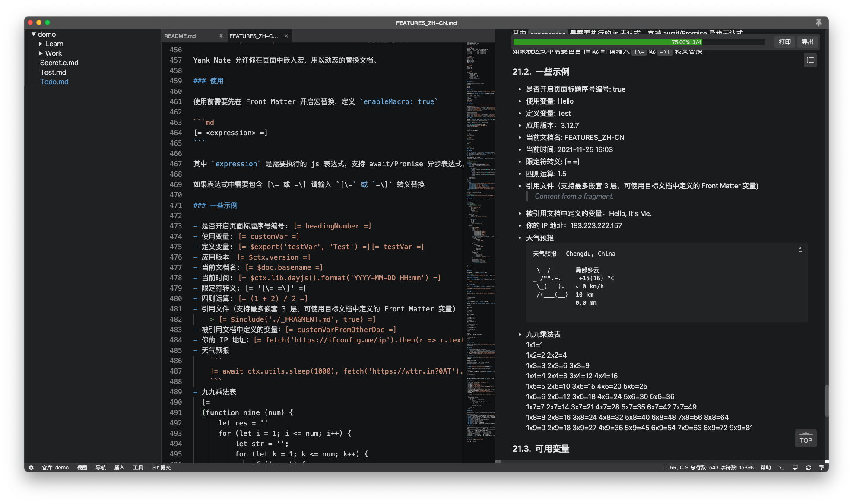Click the preview pane vertical scrollbar

pyautogui.click(x=826, y=400)
